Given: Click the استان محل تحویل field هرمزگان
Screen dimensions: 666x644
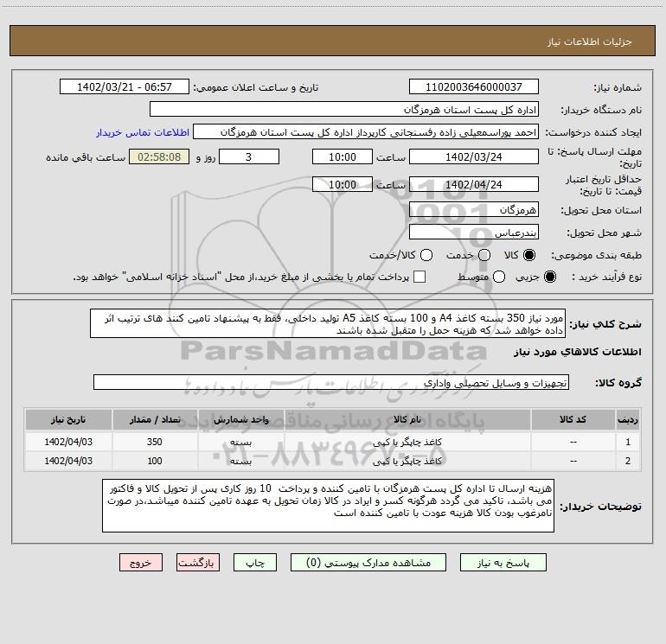Looking at the screenshot, I should click(x=474, y=209).
